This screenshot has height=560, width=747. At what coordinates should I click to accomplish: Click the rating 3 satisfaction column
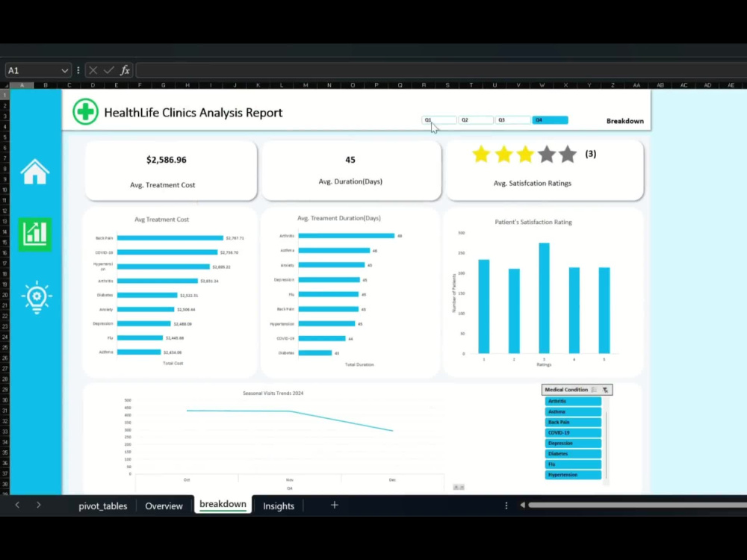coord(544,298)
